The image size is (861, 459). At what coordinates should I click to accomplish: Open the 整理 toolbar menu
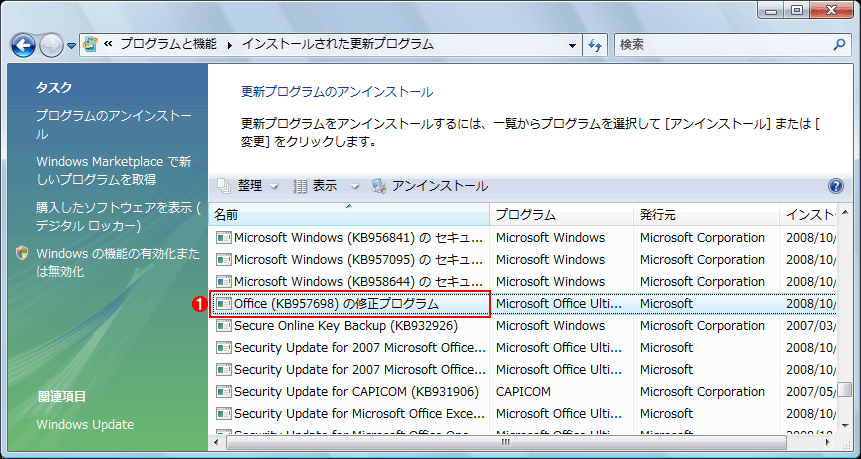tap(248, 186)
